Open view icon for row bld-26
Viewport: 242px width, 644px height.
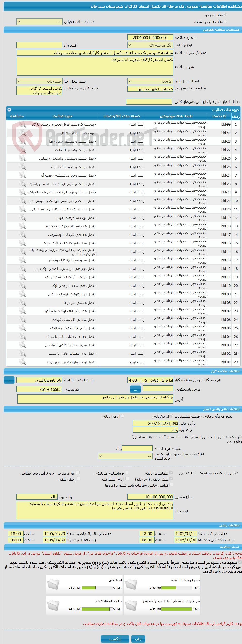point(23,158)
